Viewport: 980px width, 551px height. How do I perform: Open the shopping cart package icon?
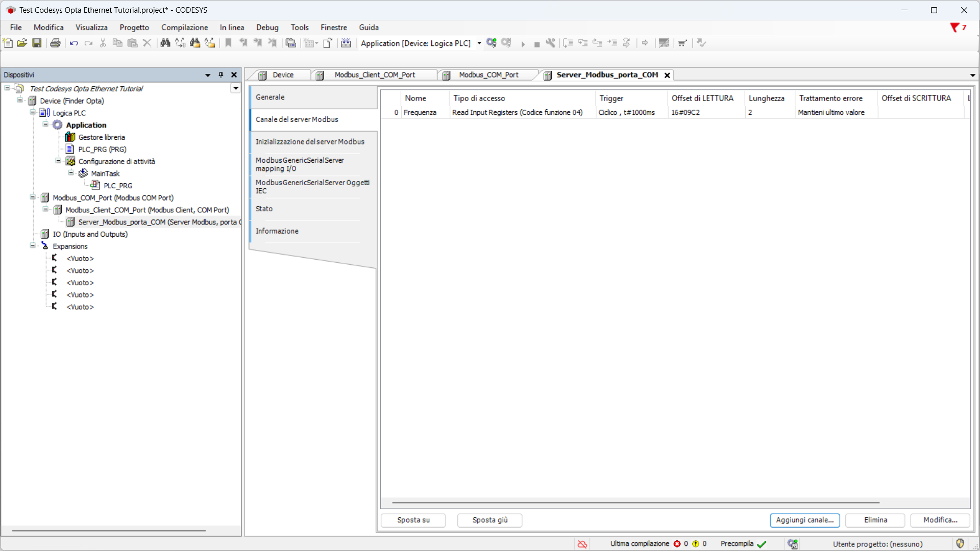[682, 43]
